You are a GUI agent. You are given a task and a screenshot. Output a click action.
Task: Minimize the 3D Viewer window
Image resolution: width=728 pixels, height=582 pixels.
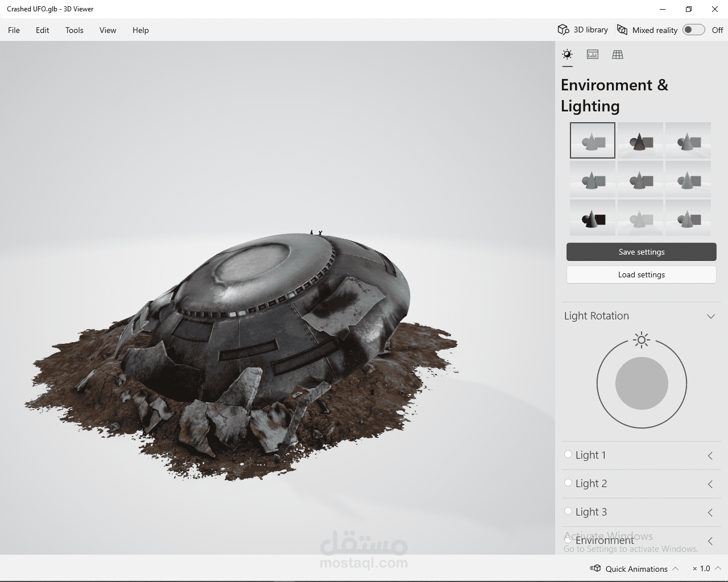[663, 9]
